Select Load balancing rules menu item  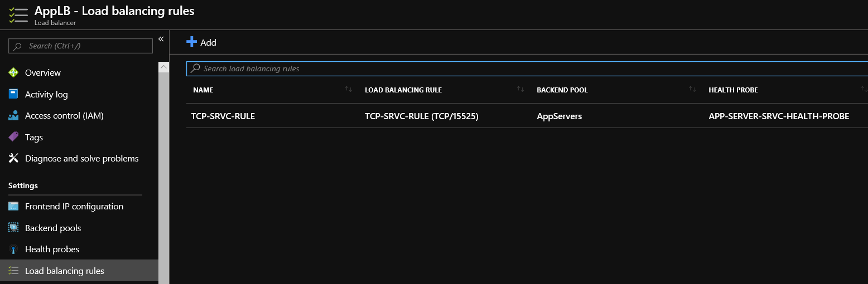point(79,271)
